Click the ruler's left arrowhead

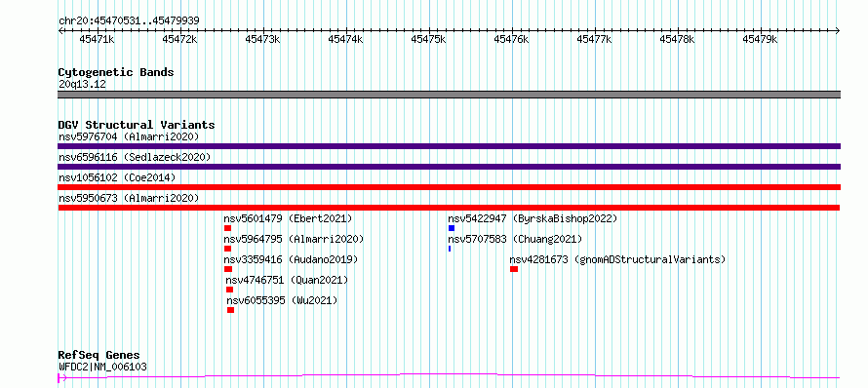(x=60, y=30)
